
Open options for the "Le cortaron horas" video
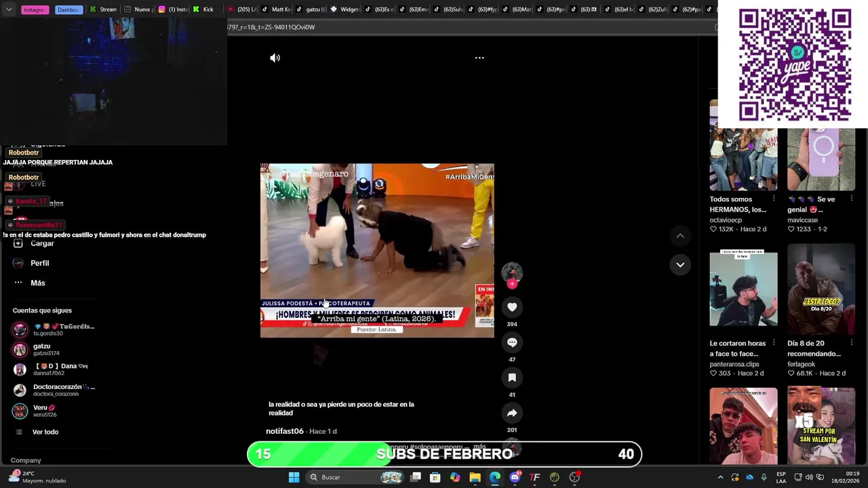(774, 343)
